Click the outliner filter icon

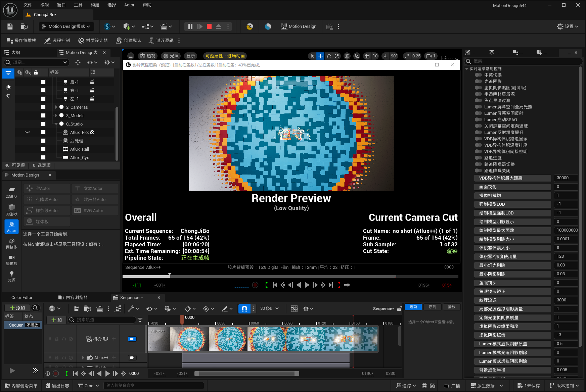pyautogui.click(x=8, y=73)
